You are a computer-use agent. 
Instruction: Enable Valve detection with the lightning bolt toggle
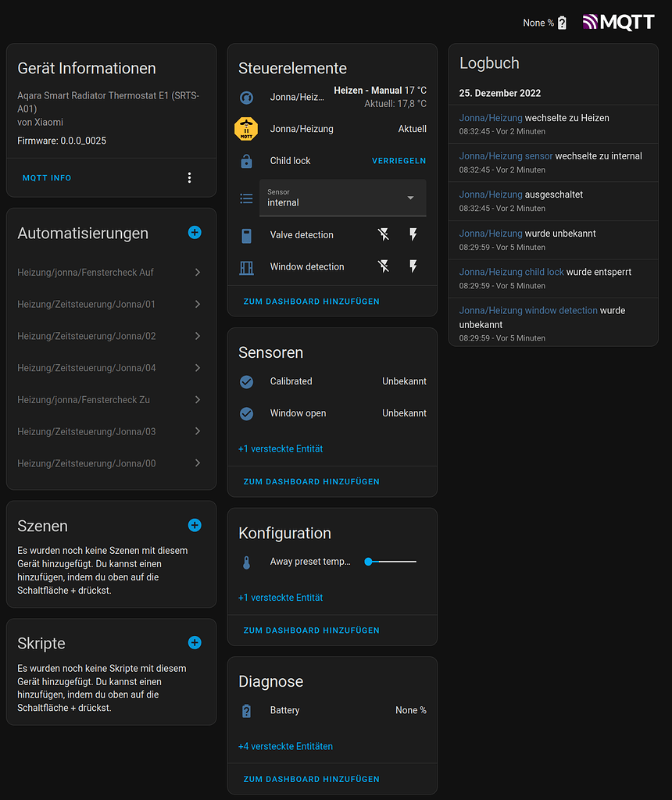point(413,234)
